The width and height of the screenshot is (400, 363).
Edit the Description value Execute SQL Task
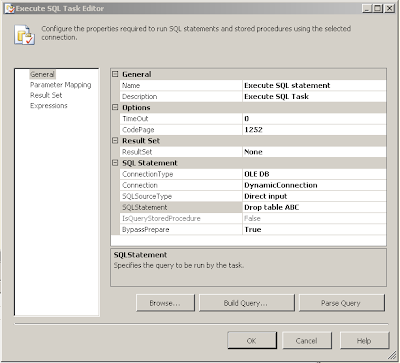[314, 96]
